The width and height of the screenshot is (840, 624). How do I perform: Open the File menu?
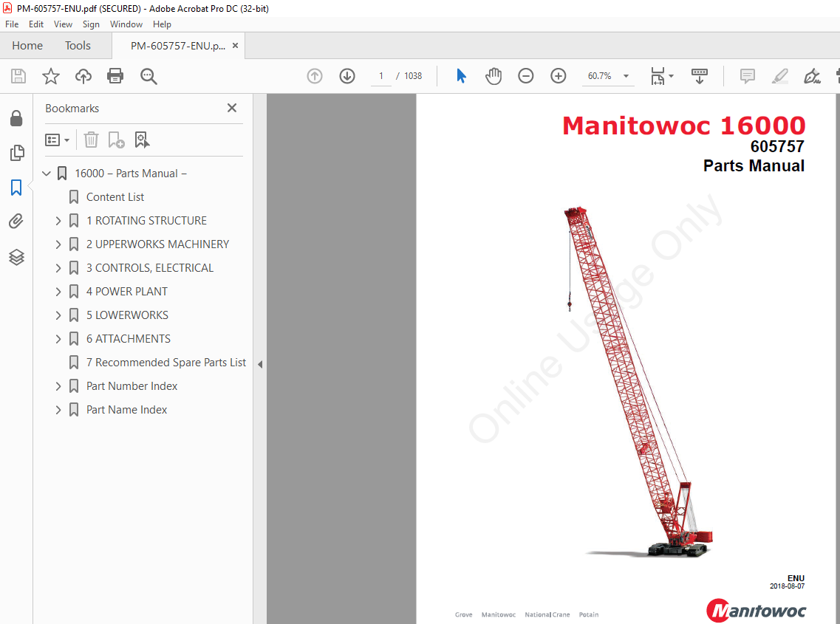12,24
